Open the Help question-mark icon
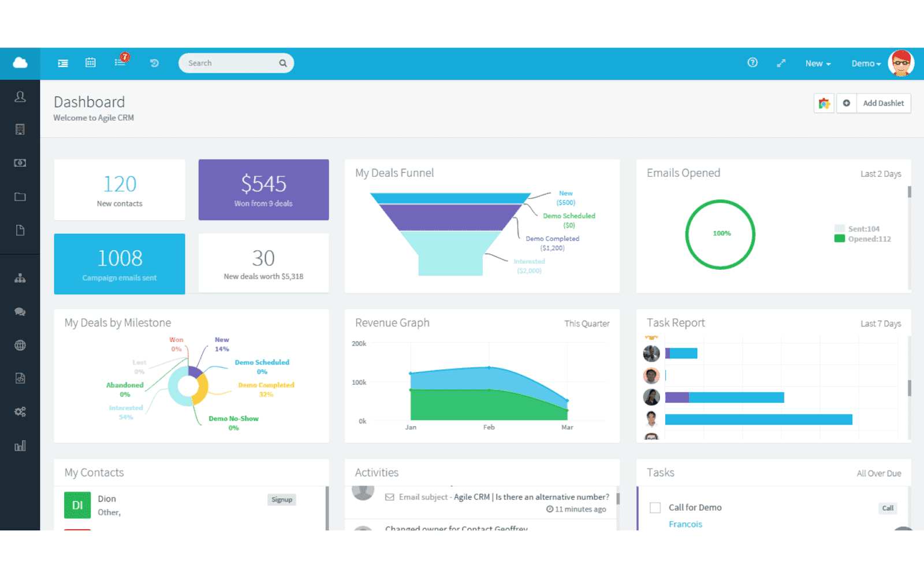Image resolution: width=924 pixels, height=580 pixels. tap(752, 63)
